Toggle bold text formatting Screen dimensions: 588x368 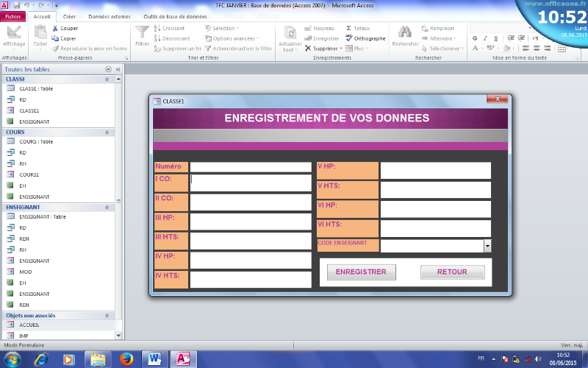tap(475, 38)
